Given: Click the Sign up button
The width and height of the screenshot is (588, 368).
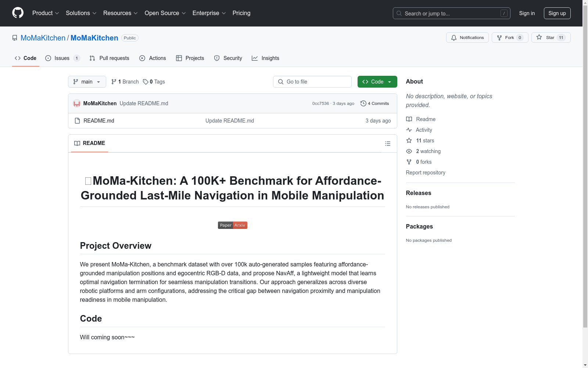Looking at the screenshot, I should pyautogui.click(x=557, y=13).
